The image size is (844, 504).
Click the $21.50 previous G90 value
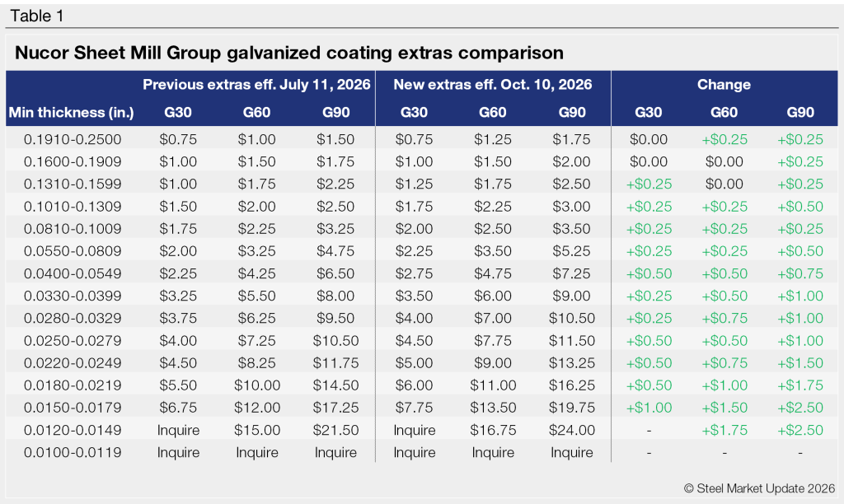(x=335, y=430)
